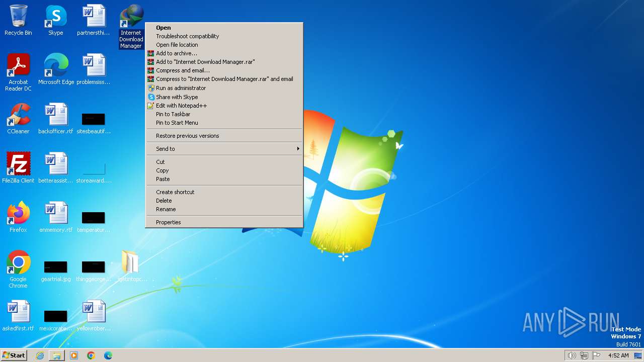Select Open file location
Screen dimensions: 644x362
tap(224, 45)
